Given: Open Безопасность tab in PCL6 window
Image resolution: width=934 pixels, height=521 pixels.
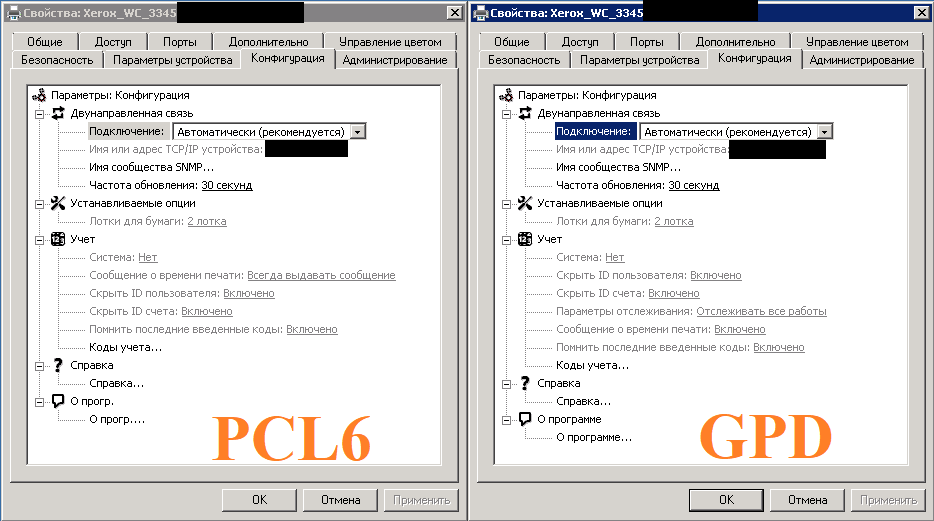Looking at the screenshot, I should click(x=57, y=60).
